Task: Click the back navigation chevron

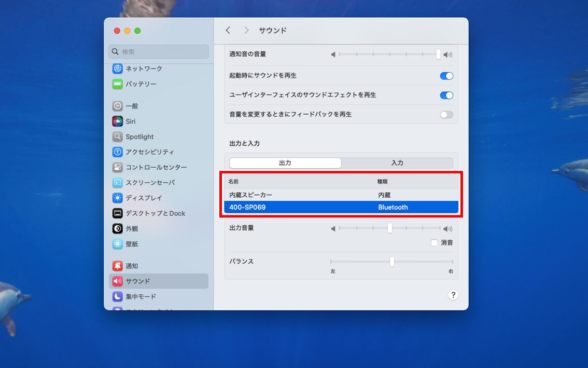Action: pyautogui.click(x=228, y=30)
